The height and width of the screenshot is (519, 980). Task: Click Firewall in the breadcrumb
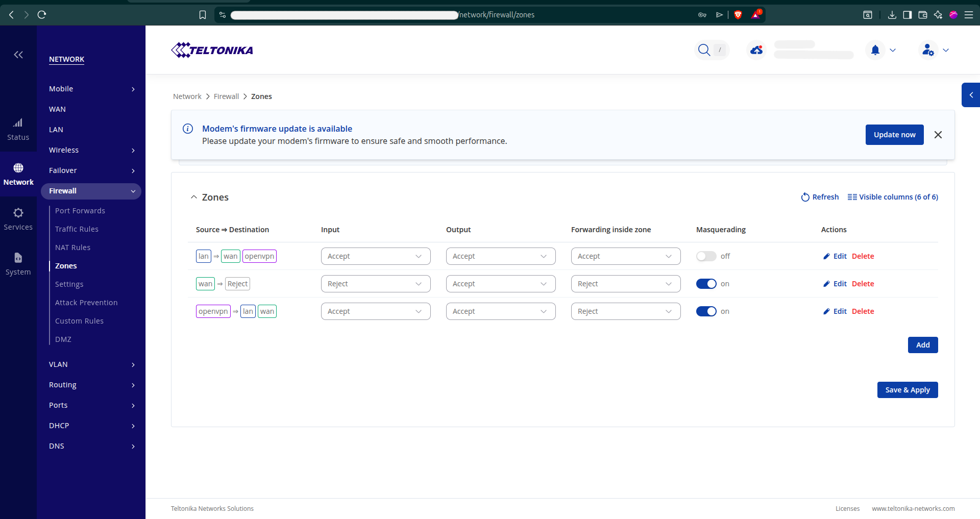click(x=226, y=96)
